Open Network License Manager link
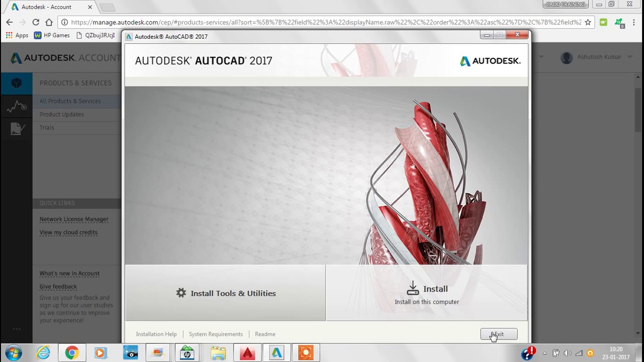This screenshot has height=362, width=644. coord(74,219)
